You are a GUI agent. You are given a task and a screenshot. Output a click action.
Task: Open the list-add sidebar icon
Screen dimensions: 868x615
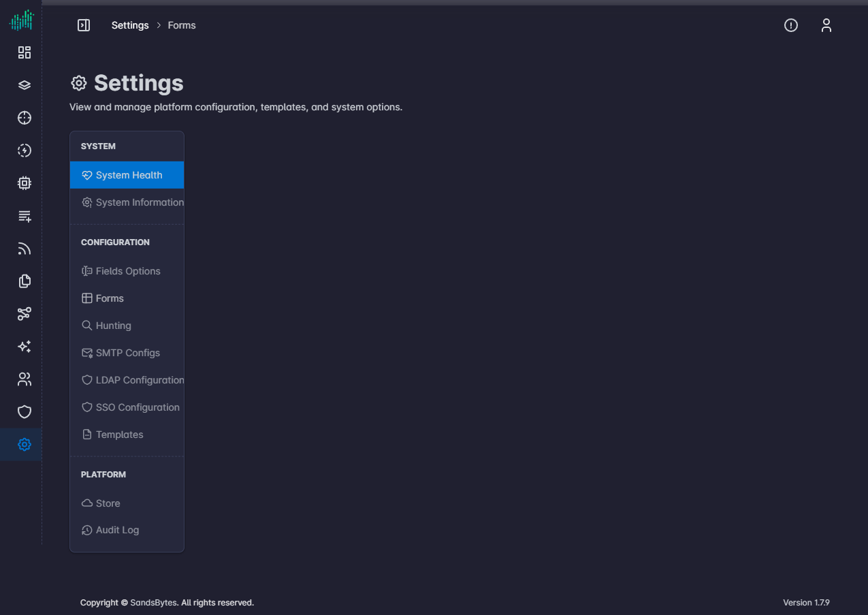coord(25,216)
